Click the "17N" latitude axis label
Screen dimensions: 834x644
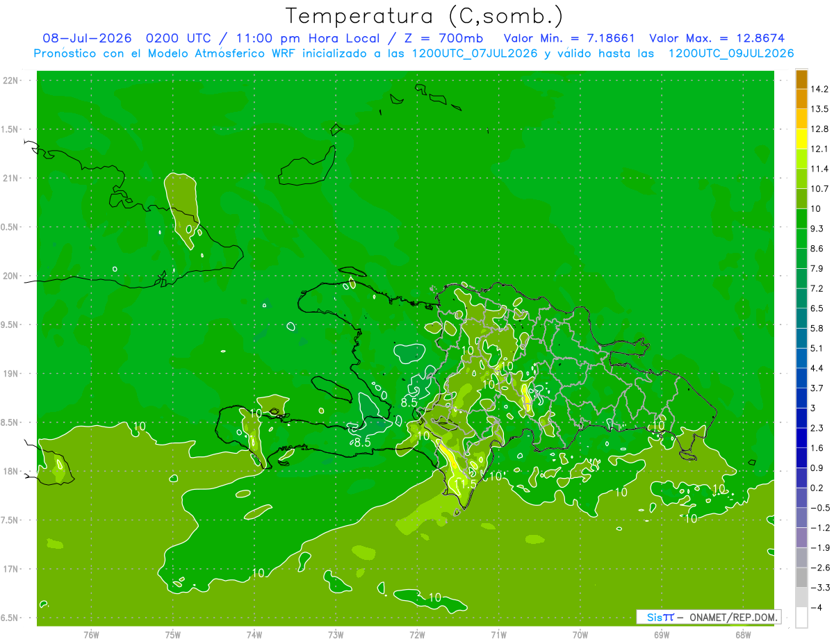coord(10,569)
